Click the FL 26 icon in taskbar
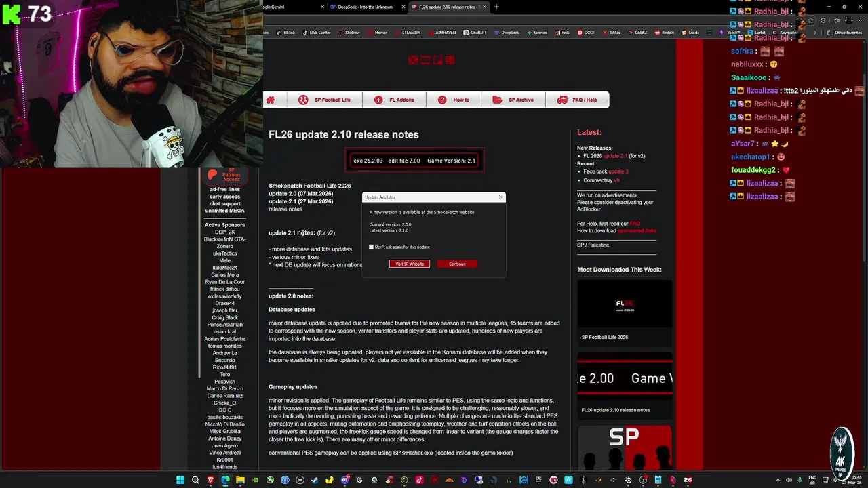 point(688,480)
